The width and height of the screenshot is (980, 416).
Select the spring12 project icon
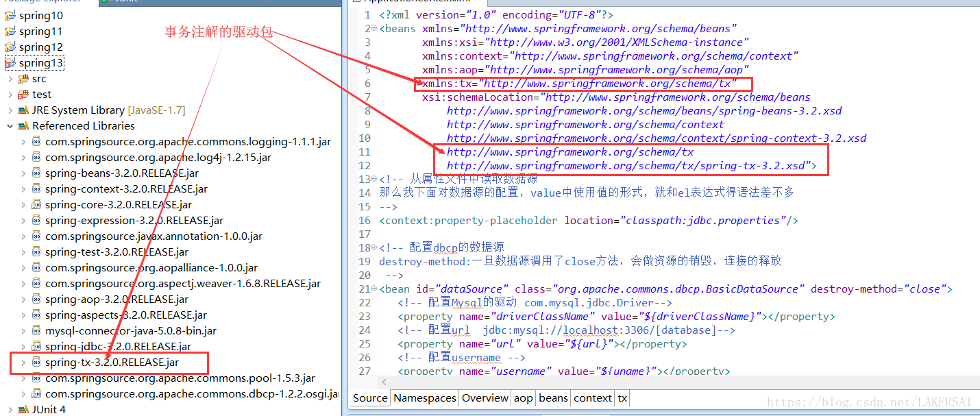click(x=10, y=47)
